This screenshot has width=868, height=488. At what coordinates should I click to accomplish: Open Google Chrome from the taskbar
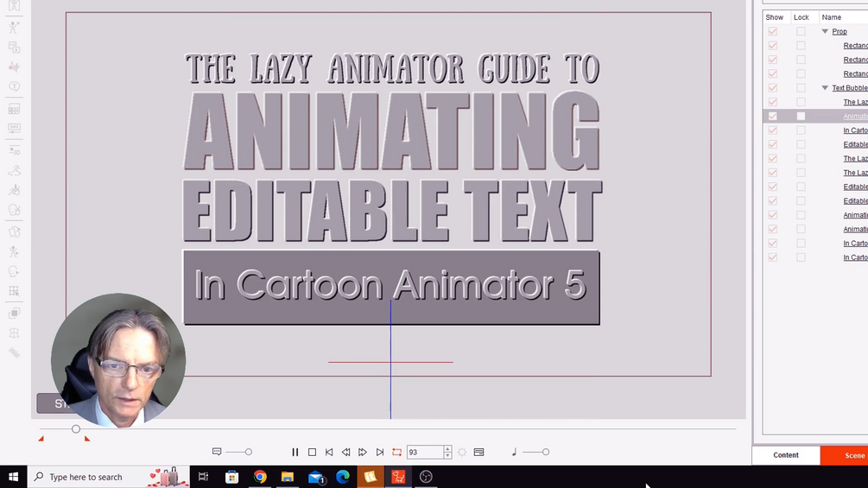pos(260,477)
